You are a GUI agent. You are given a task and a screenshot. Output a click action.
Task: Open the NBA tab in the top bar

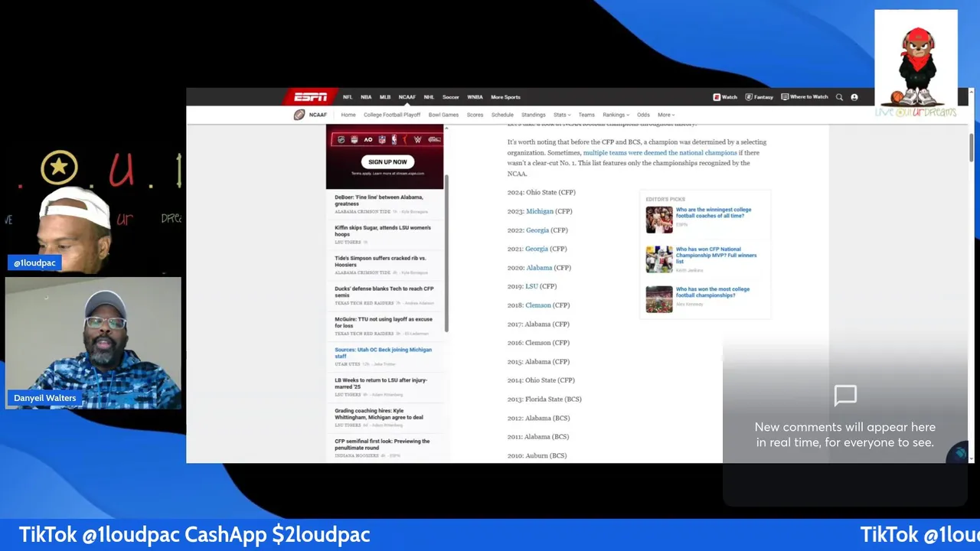tap(366, 97)
